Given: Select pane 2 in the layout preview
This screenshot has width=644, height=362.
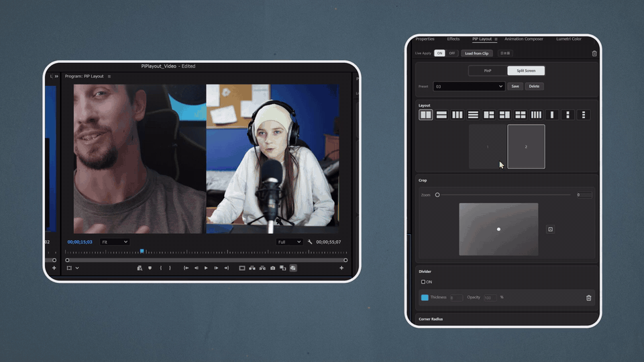Looking at the screenshot, I should (x=526, y=147).
